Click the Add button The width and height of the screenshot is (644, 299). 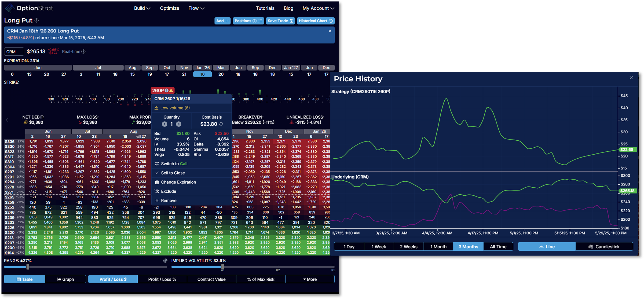(x=222, y=21)
